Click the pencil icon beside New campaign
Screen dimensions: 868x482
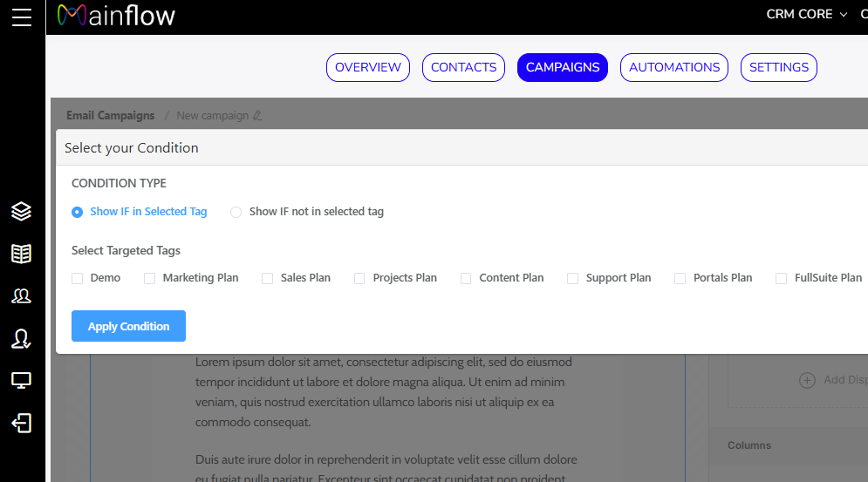(x=257, y=116)
